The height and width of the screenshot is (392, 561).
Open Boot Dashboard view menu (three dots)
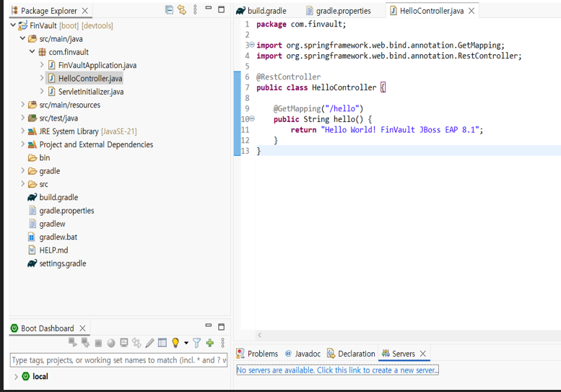[222, 343]
